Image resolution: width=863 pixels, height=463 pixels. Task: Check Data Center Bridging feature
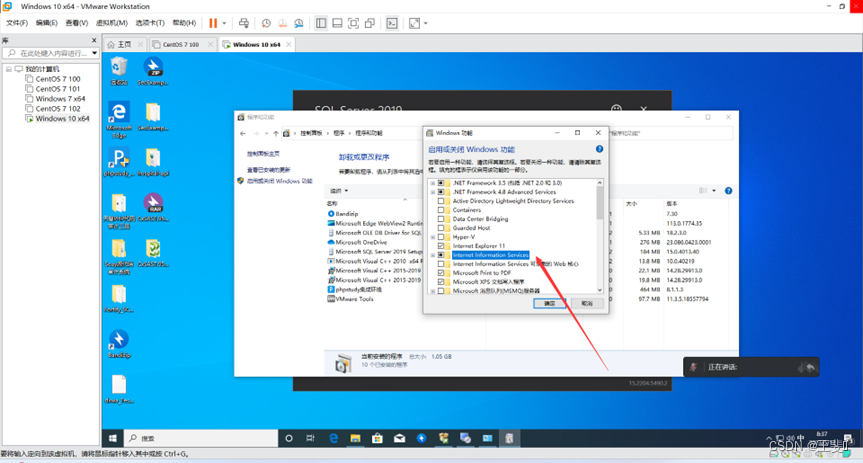(441, 219)
